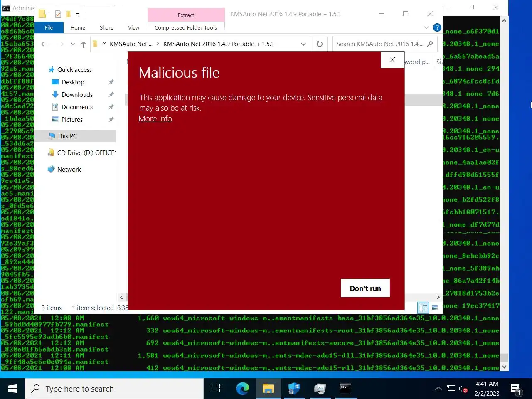532x399 pixels.
Task: Show hidden system tray icons
Action: coord(438,389)
